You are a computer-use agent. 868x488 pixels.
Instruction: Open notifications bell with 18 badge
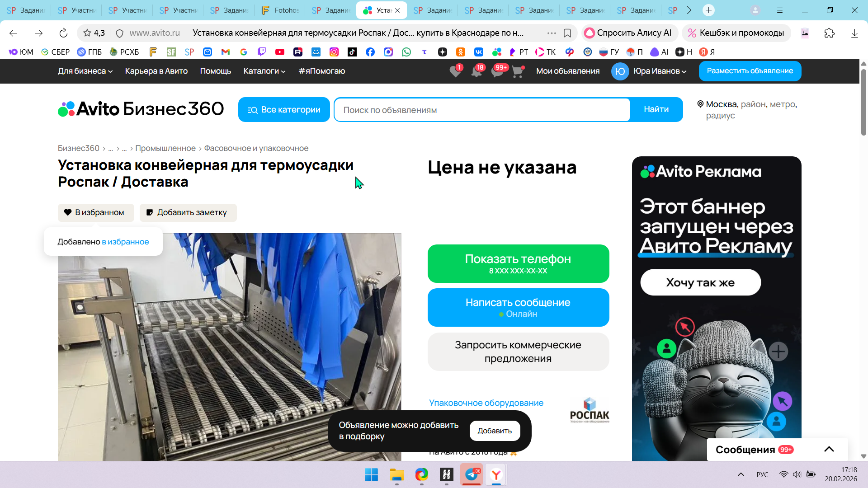coord(476,71)
